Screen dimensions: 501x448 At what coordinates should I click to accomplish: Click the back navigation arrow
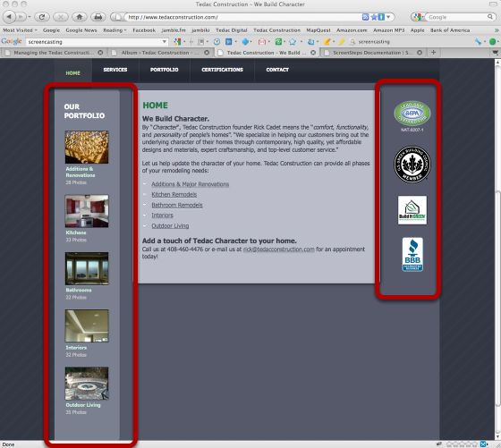9,17
